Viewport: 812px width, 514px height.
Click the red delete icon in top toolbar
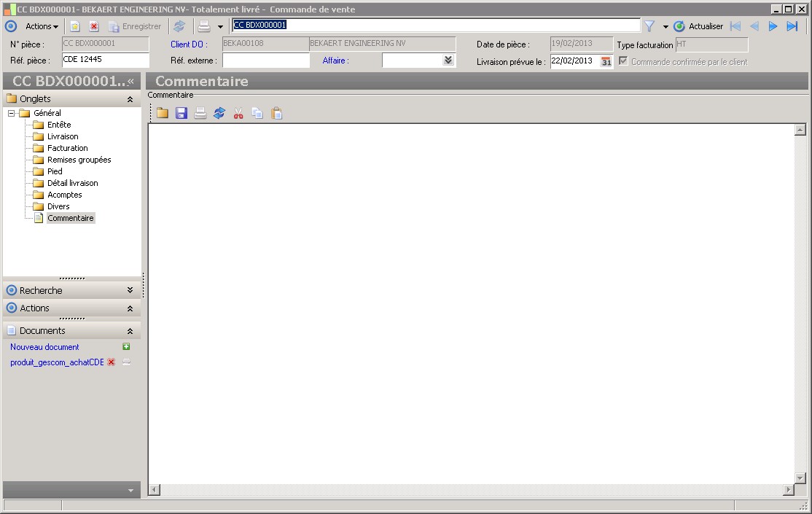(94, 26)
